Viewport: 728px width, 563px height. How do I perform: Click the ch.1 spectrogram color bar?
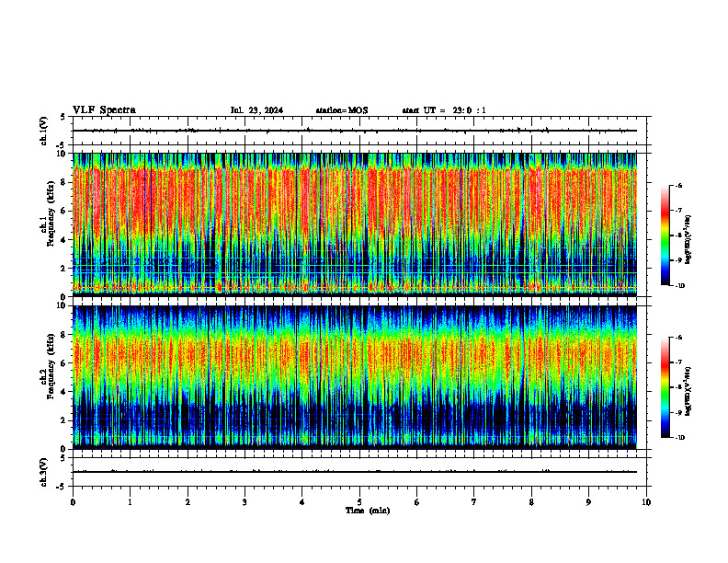pos(665,236)
